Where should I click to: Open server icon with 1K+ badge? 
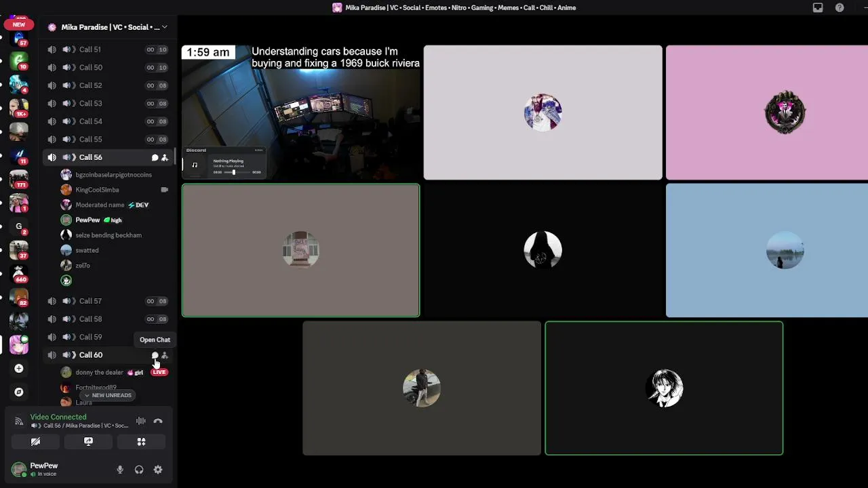19,108
